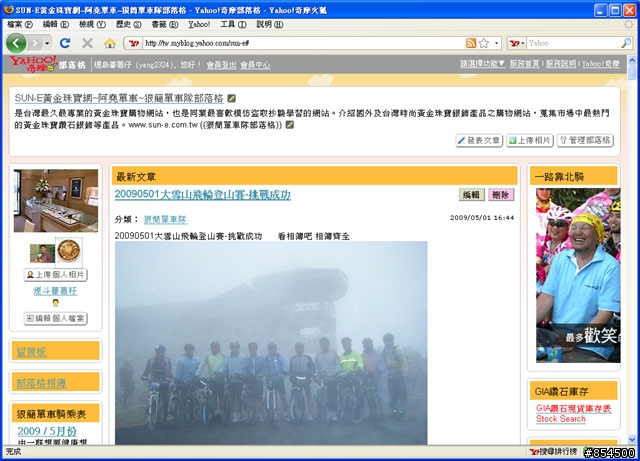Go back with the green Back arrow
This screenshot has width=640, height=461.
(16, 43)
